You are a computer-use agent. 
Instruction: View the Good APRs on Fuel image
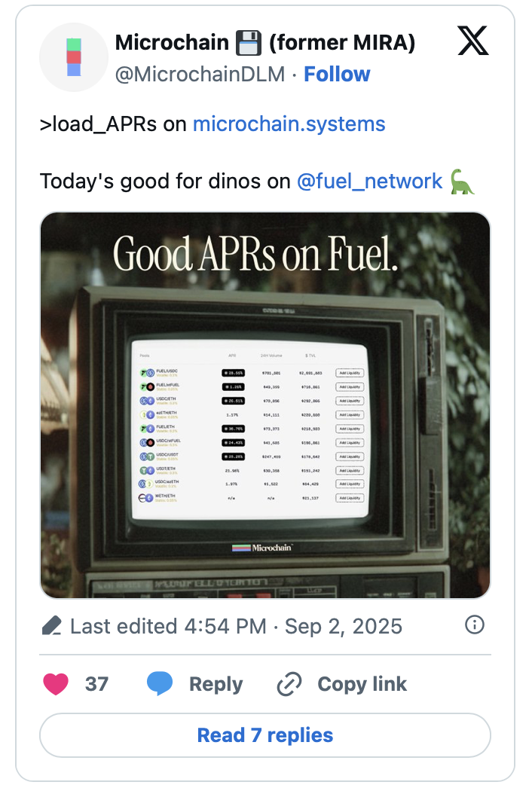tap(265, 405)
